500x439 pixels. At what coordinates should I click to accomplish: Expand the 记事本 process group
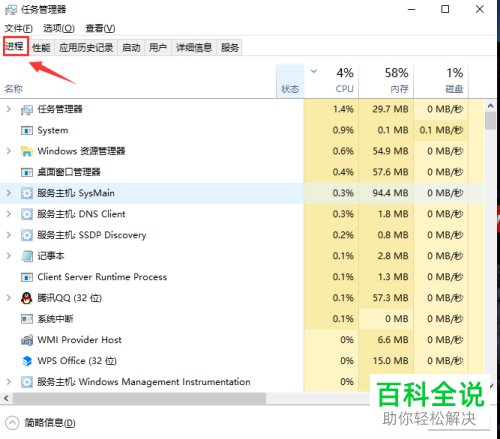[x=9, y=256]
